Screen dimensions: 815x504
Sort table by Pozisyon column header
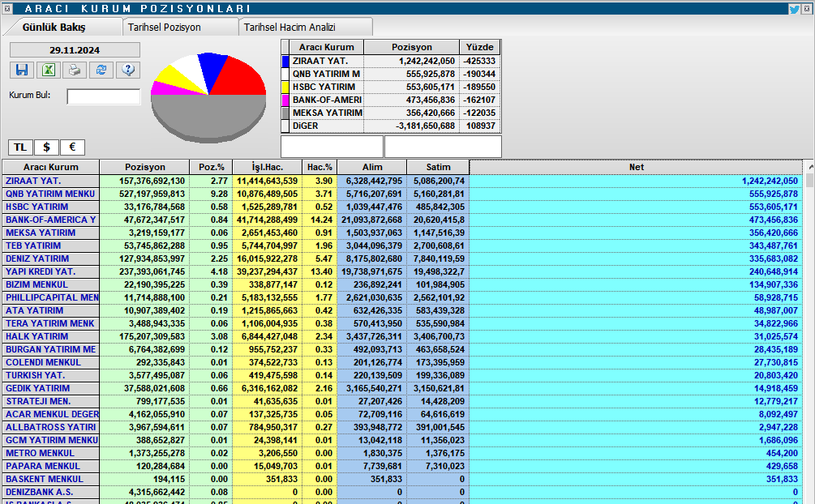click(x=144, y=167)
